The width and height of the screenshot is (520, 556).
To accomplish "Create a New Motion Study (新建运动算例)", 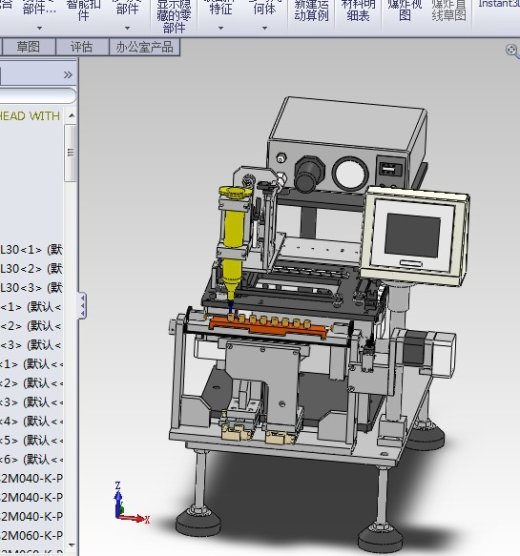I will click(x=311, y=10).
